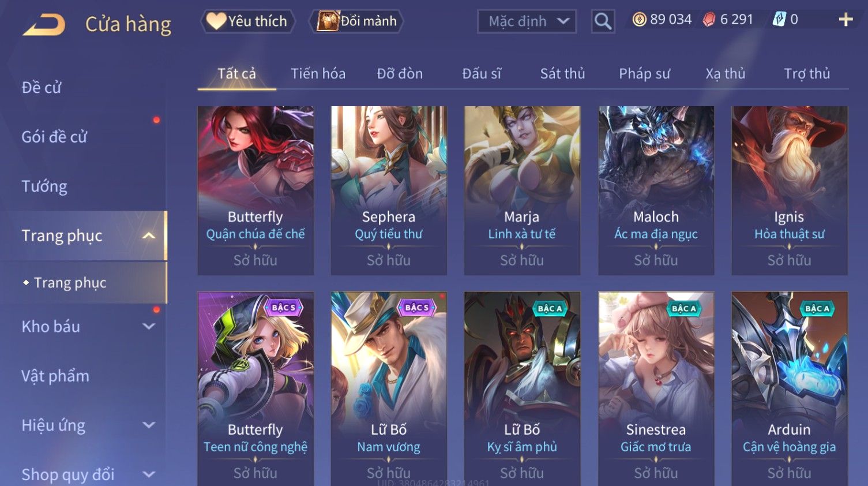868x486 pixels.
Task: Expand the Hiệu ứng sidebar section
Action: point(149,425)
